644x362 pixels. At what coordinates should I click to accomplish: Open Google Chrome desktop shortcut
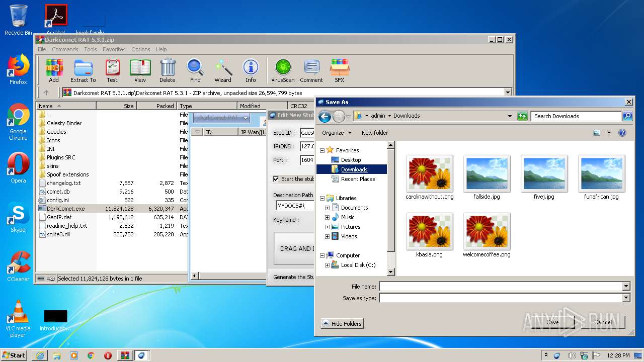(x=18, y=122)
